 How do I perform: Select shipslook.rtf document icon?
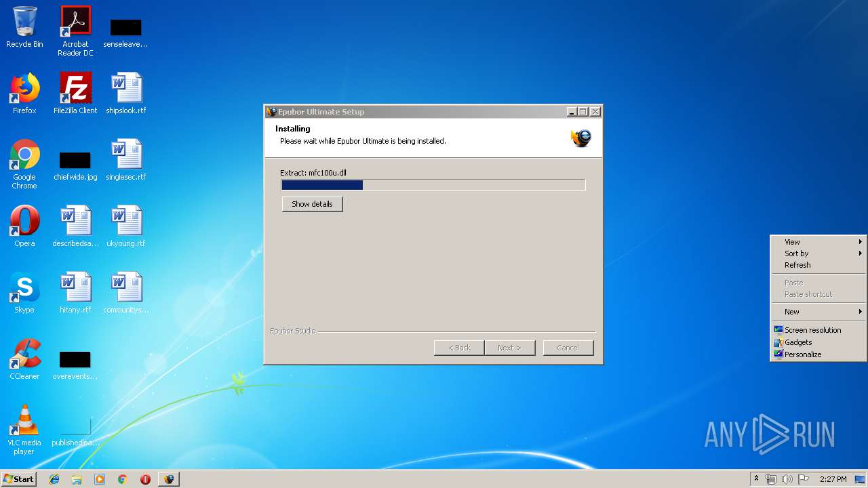click(x=125, y=94)
